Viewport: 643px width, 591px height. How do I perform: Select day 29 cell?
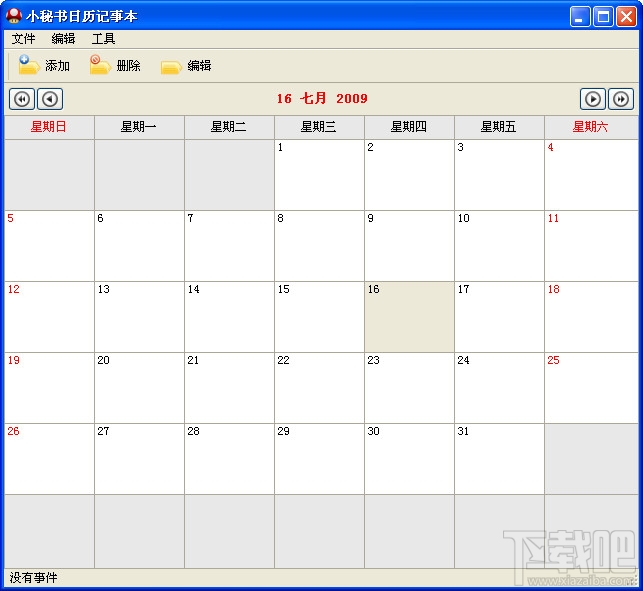(319, 459)
